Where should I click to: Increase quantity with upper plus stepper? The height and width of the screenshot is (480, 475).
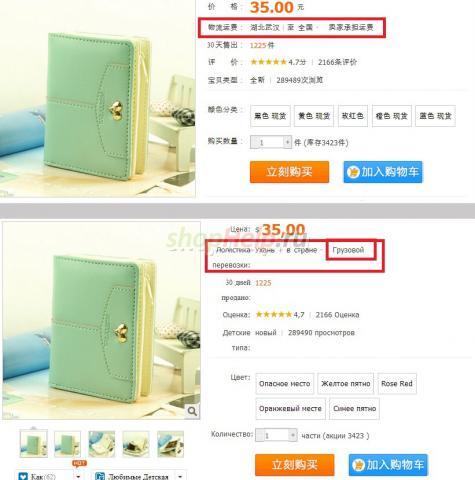287,142
